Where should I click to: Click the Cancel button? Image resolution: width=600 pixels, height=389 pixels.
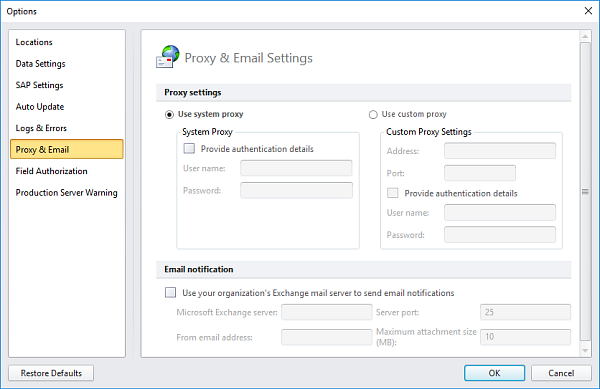(561, 373)
